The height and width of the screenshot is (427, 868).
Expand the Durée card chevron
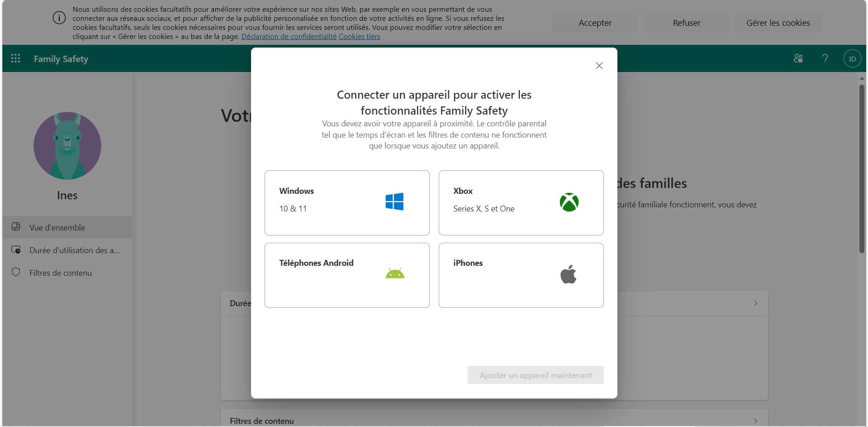[x=755, y=303]
